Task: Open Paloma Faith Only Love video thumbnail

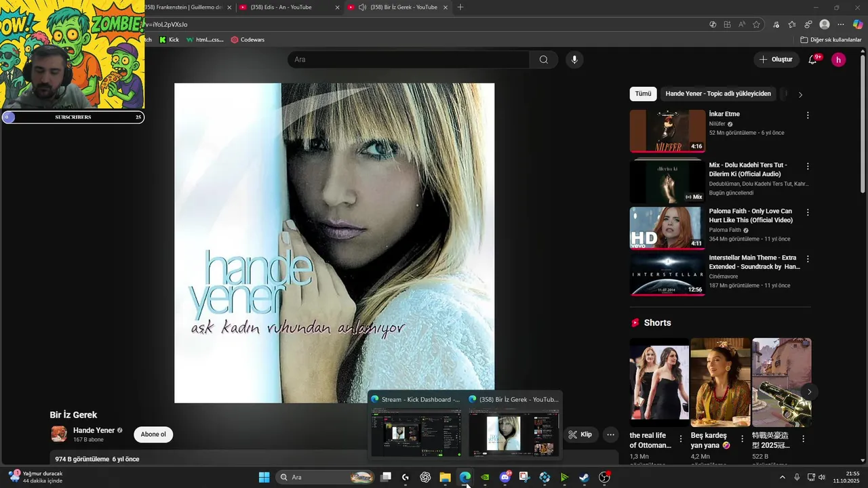Action: [667, 228]
